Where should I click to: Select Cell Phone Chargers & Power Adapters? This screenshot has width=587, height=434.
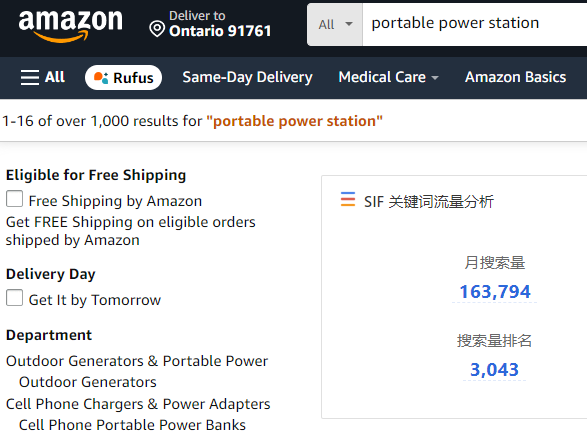coord(138,404)
